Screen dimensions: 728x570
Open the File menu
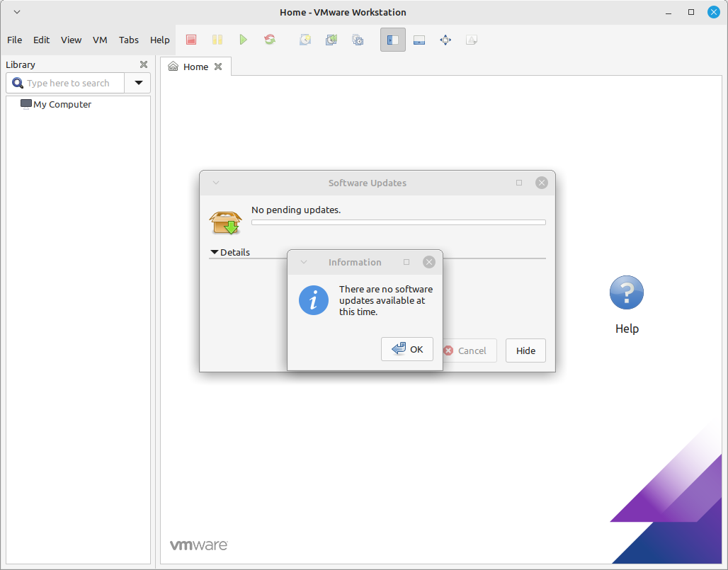coord(14,40)
